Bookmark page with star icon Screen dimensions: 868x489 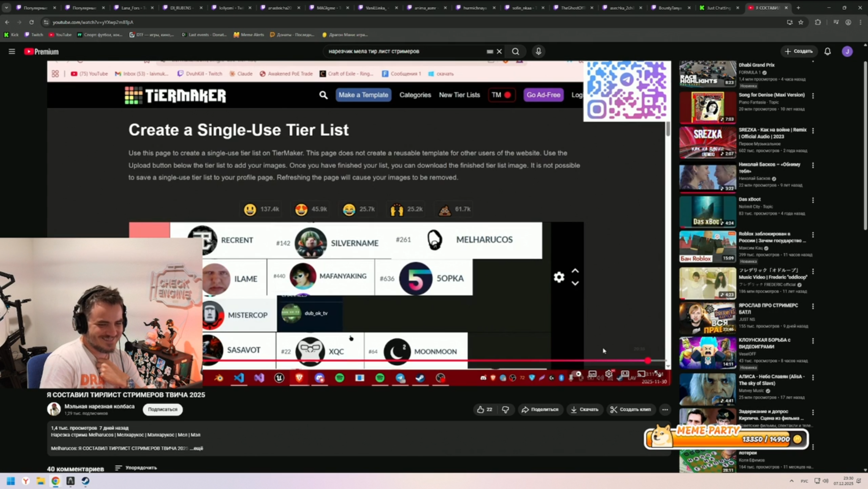click(x=801, y=22)
